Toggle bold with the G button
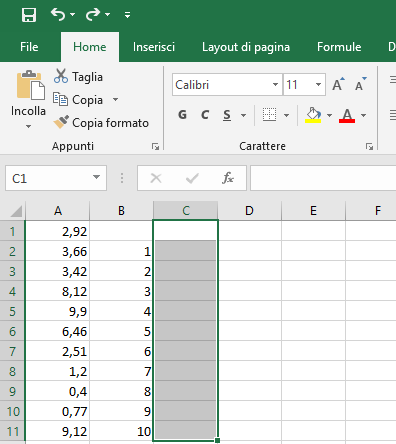Viewport: 396px width, 444px height. [182, 115]
